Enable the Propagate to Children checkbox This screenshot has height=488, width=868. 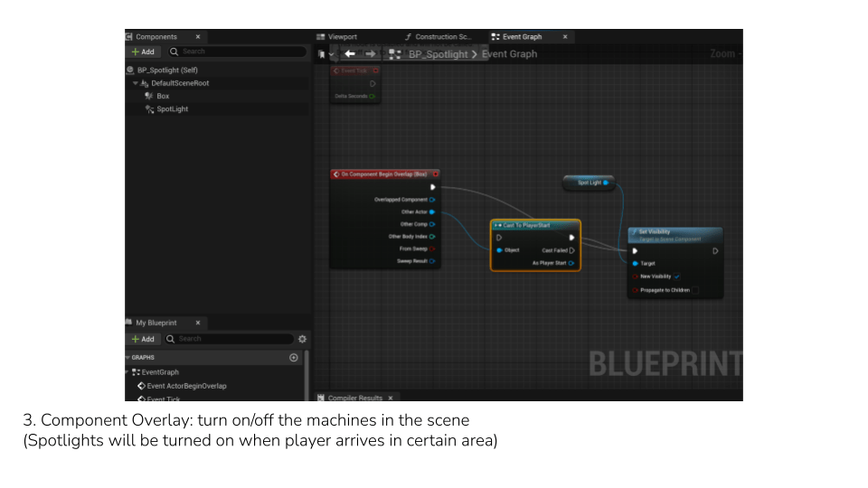coord(696,290)
